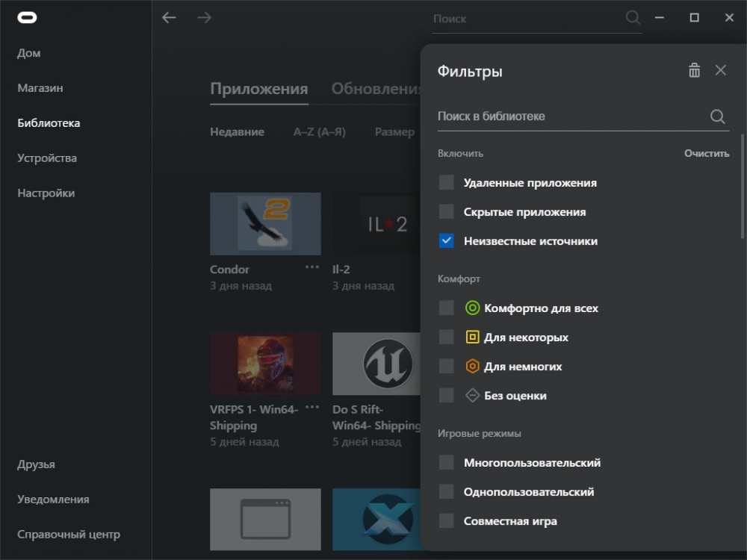Screen dimensions: 747x560
Task: Switch to the Обновления tab
Action: click(x=376, y=89)
